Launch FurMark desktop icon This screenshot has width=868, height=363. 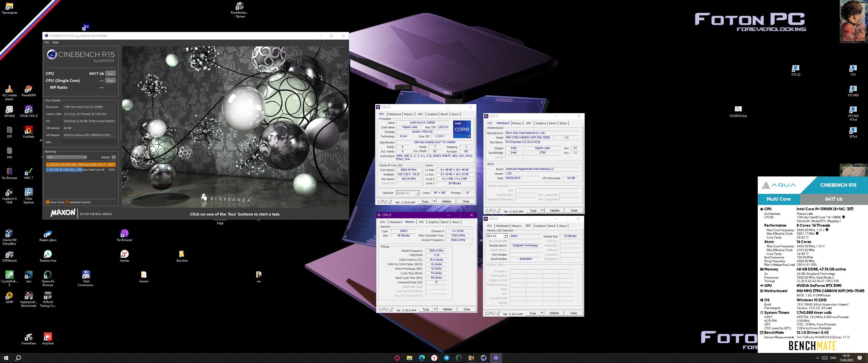point(29,132)
